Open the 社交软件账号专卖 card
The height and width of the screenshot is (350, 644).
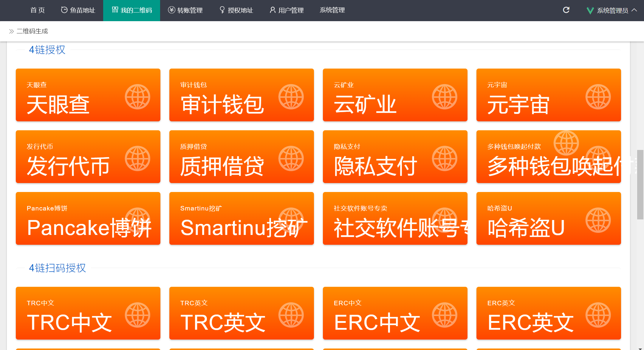pos(395,218)
